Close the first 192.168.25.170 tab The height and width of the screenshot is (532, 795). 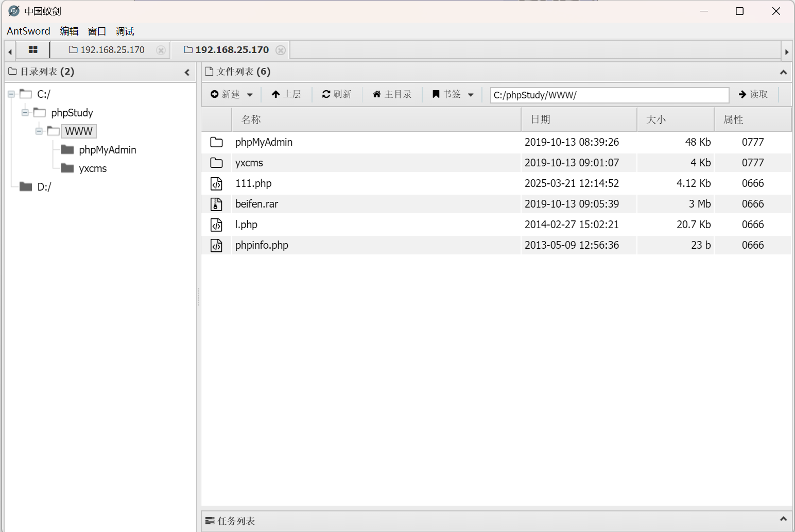coord(161,50)
